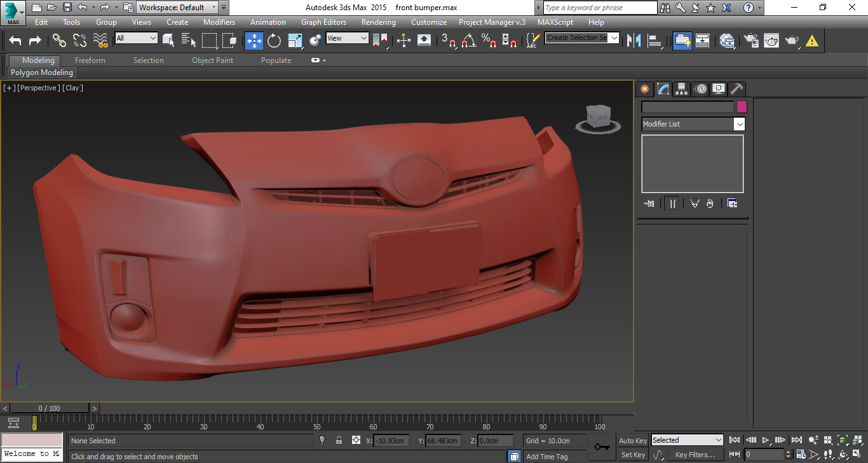Click the Render Production teapot icon
Screen dimensions: 868x463
[792, 41]
